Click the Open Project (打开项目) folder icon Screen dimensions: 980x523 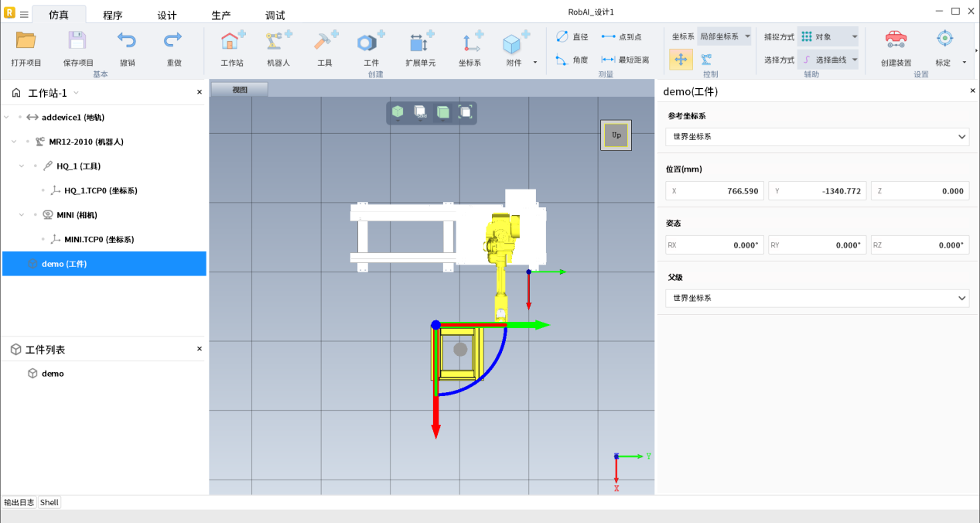pos(26,41)
